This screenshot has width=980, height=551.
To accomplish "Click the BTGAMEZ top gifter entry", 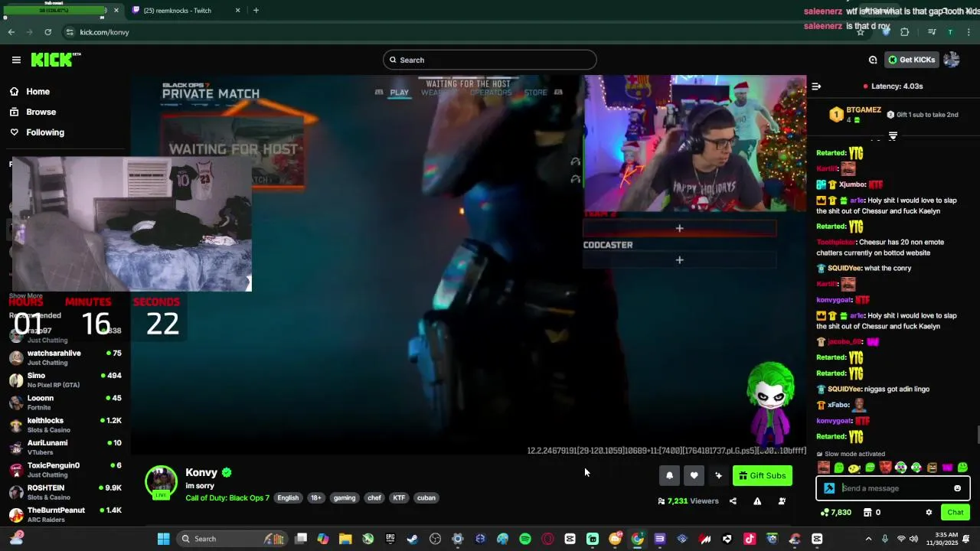I will point(855,115).
